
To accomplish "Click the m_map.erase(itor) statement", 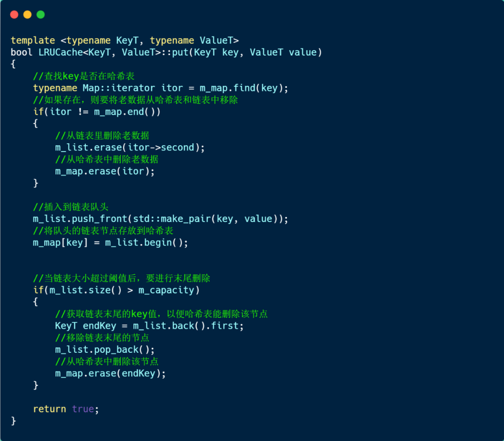I will pos(105,171).
